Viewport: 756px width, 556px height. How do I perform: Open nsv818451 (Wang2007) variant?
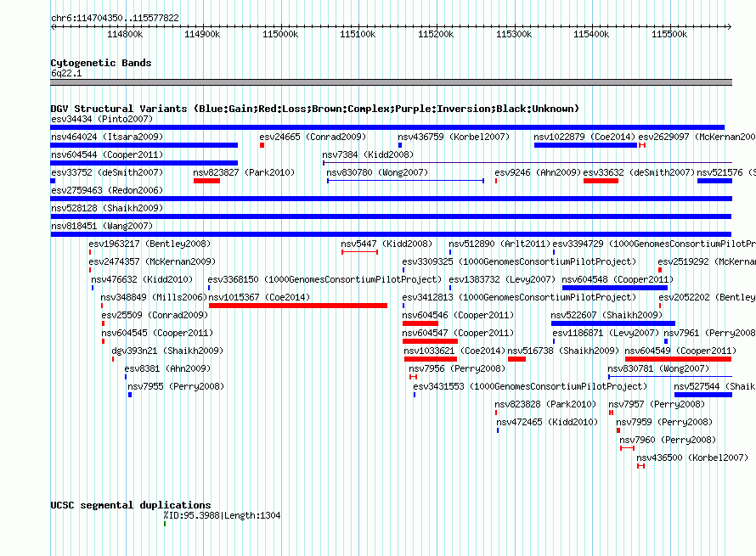(102, 226)
